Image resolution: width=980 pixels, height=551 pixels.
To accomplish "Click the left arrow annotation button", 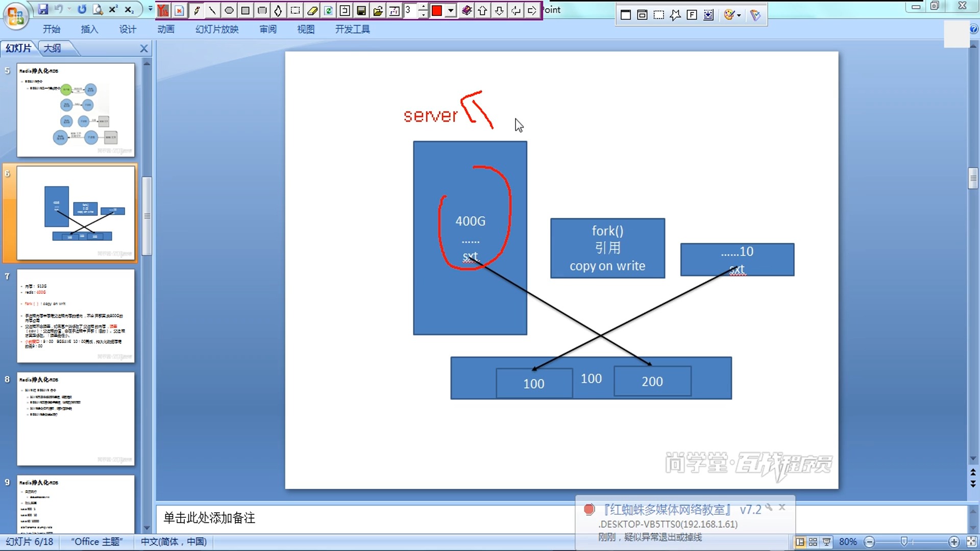I will tap(516, 11).
